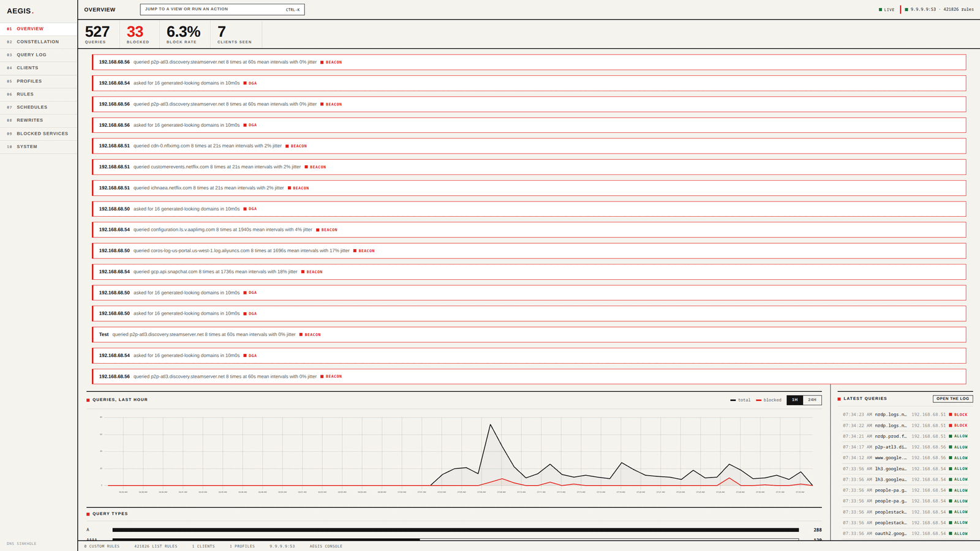Open the cdn-0.nflximg.com BEACON alert
This screenshot has height=551, width=980.
tap(529, 146)
